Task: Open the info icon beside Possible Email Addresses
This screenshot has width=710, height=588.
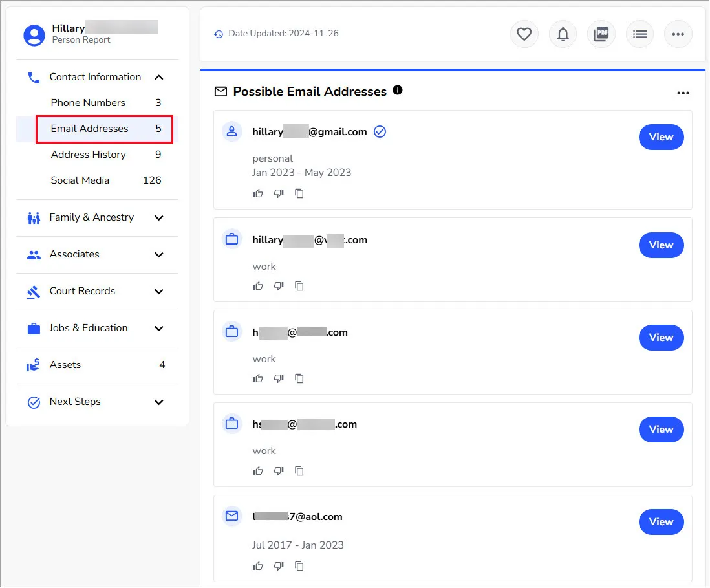Action: click(398, 91)
